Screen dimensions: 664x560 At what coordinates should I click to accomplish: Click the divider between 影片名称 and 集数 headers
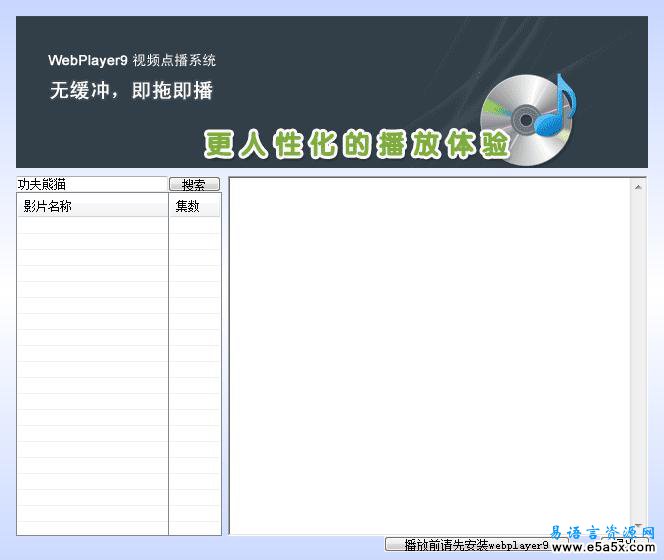[168, 207]
